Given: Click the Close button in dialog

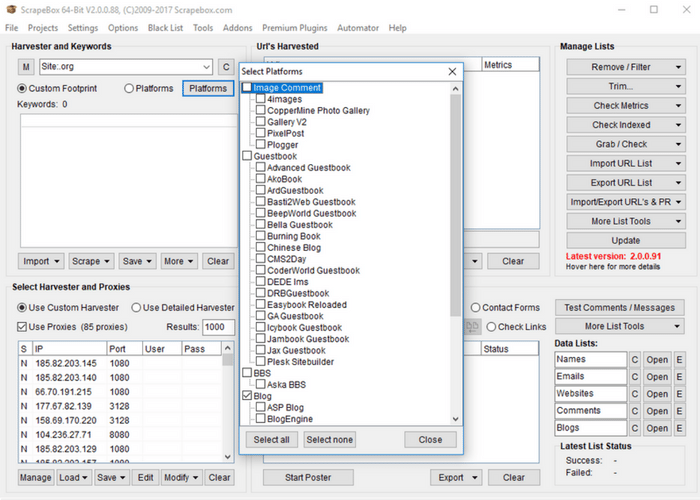Looking at the screenshot, I should [430, 440].
